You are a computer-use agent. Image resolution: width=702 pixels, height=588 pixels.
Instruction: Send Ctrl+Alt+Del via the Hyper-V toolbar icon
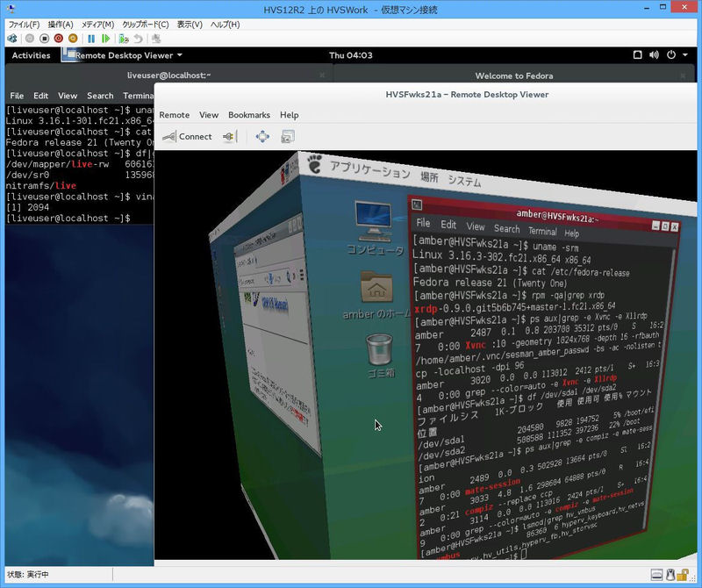[x=12, y=39]
